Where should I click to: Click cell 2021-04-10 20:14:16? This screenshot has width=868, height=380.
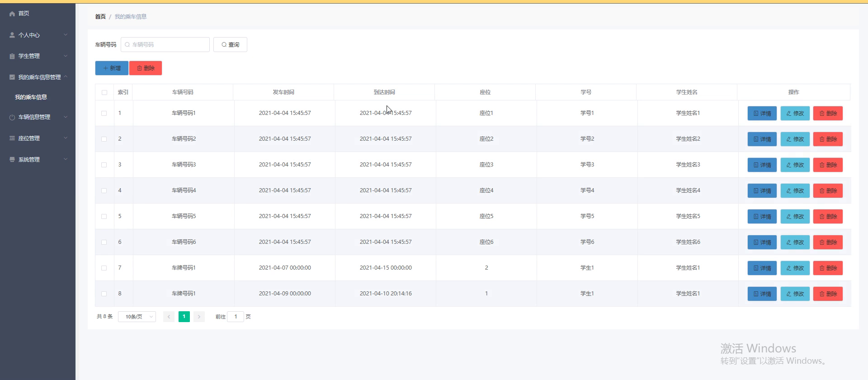386,294
